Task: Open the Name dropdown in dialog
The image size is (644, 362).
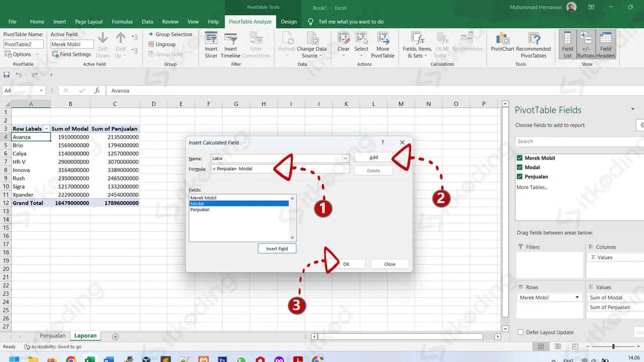Action: 345,158
